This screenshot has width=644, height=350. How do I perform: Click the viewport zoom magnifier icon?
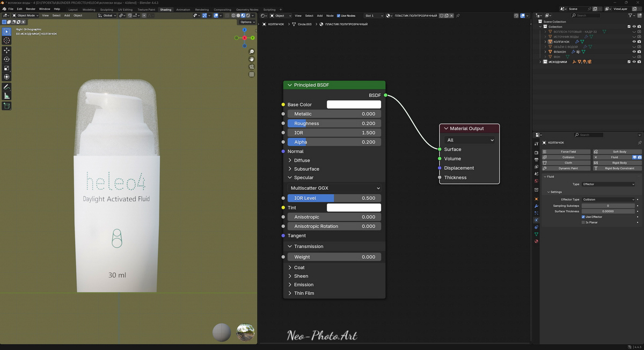click(252, 51)
